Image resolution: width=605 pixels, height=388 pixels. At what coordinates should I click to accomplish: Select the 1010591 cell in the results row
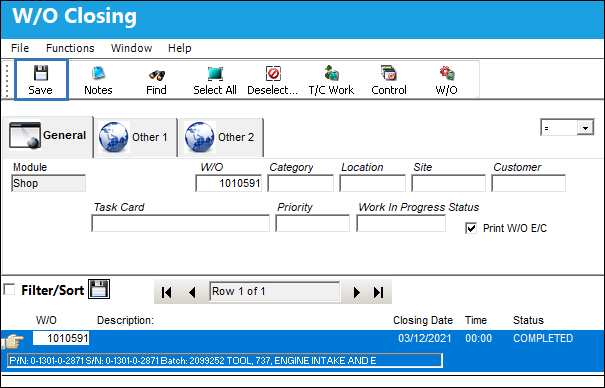point(61,338)
